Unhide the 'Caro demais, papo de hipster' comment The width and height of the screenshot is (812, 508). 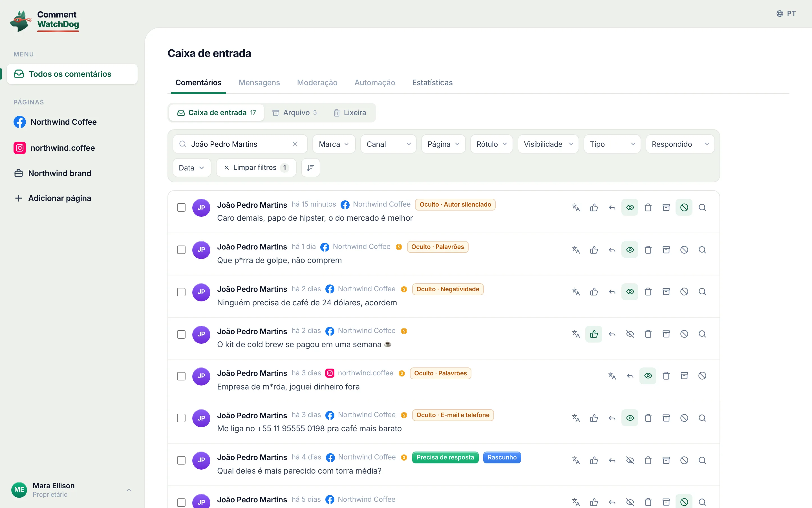click(630, 207)
